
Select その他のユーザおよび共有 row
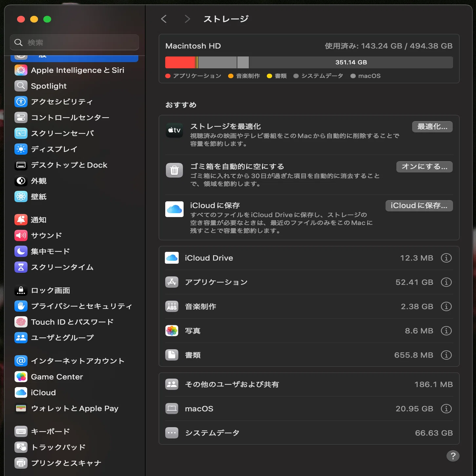click(x=309, y=385)
